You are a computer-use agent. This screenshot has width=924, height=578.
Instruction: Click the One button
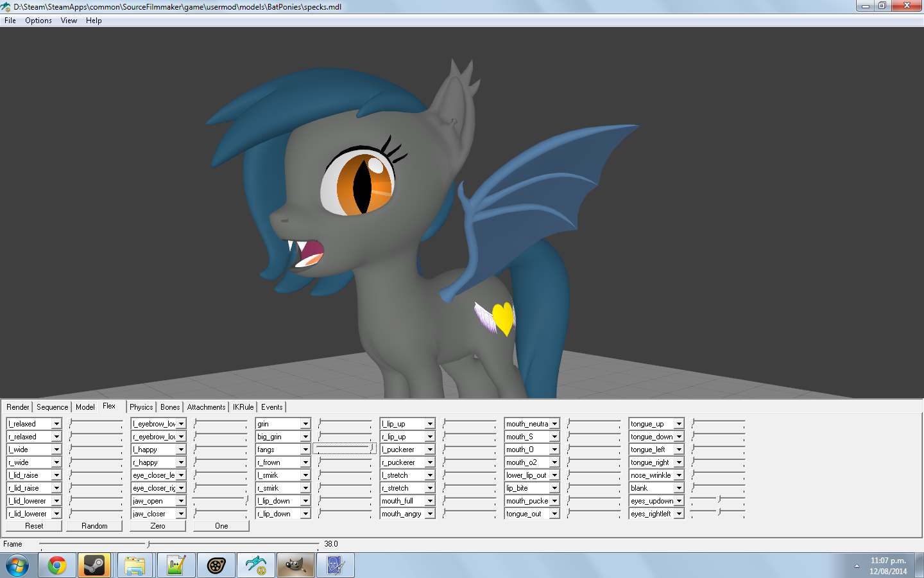click(221, 526)
